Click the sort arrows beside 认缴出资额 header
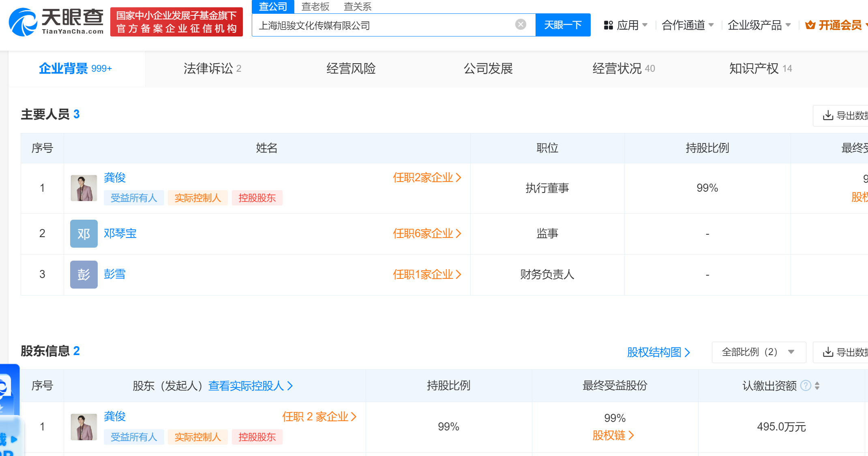 (x=817, y=385)
